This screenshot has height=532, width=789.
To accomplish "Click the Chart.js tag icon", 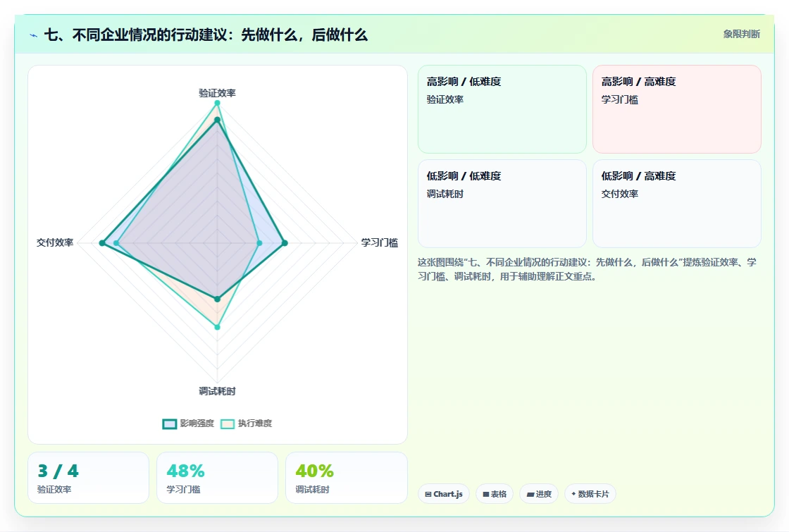I will click(428, 494).
